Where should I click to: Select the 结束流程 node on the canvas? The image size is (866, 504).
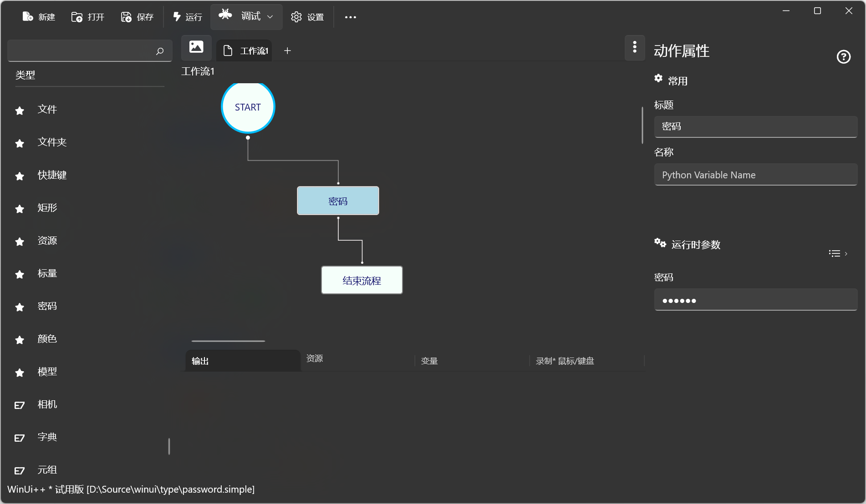pyautogui.click(x=362, y=281)
